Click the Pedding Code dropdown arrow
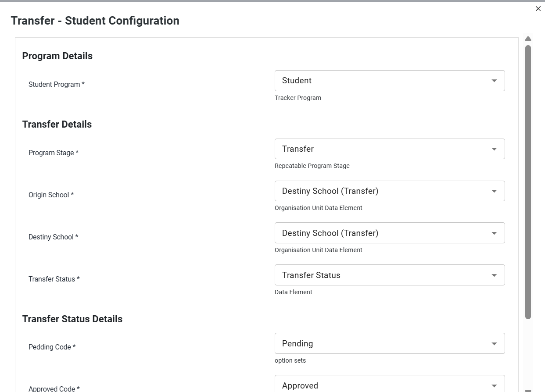545x392 pixels. pos(494,344)
